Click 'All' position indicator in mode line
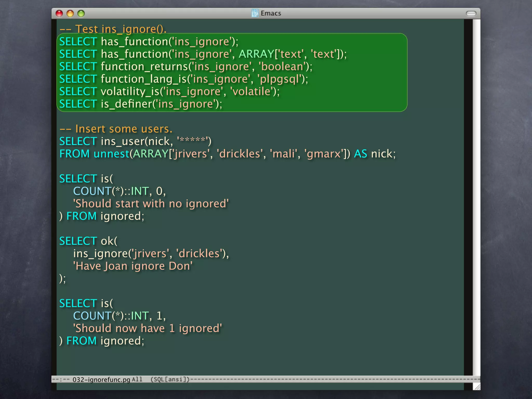This screenshot has height=399, width=532. 137,379
